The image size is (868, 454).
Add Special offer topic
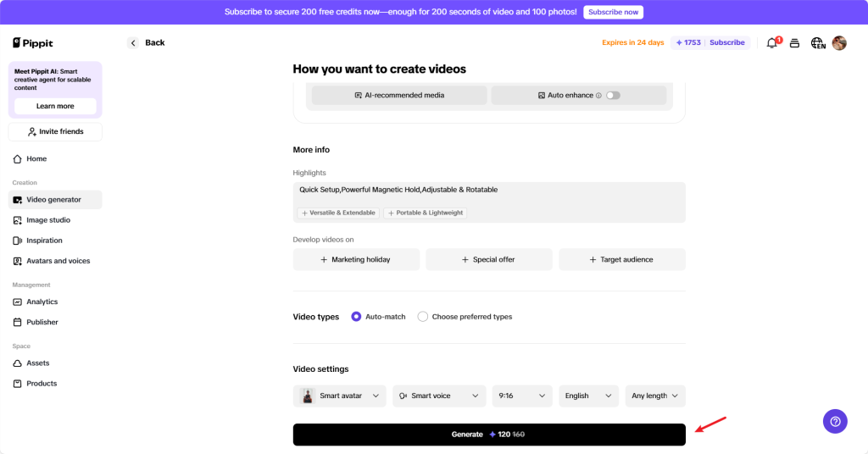click(x=489, y=259)
